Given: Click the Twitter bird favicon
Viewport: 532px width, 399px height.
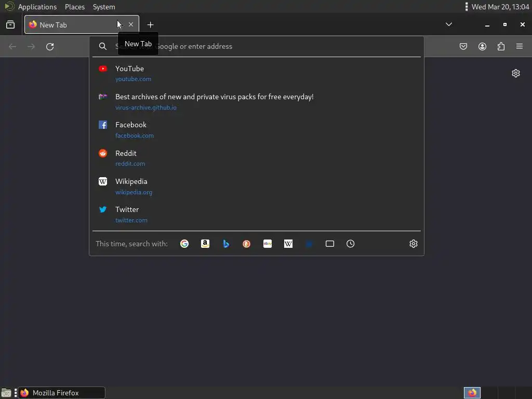Looking at the screenshot, I should (103, 209).
